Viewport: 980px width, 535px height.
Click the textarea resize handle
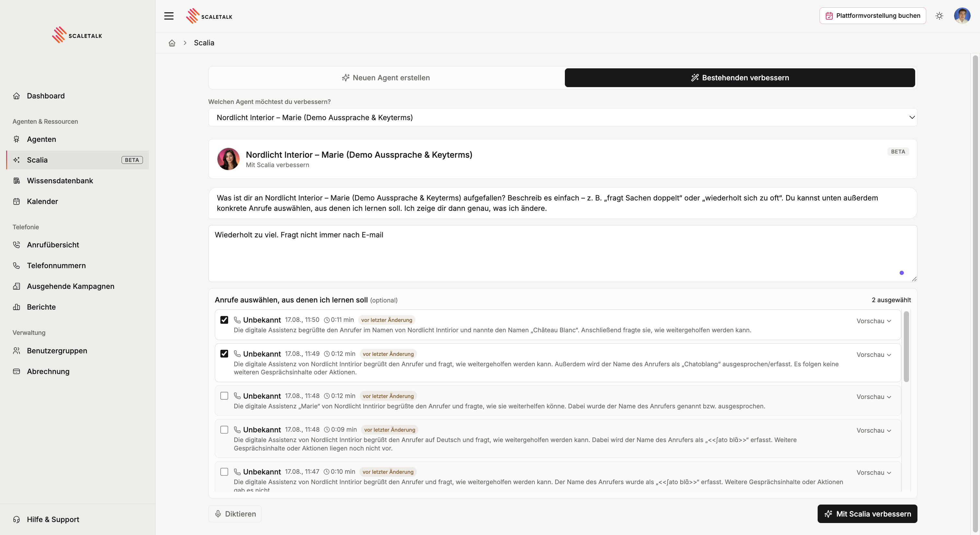click(x=914, y=279)
